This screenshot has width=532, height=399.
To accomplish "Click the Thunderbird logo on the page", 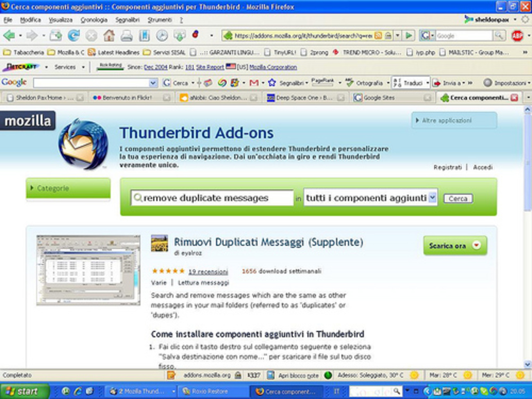I will click(83, 144).
